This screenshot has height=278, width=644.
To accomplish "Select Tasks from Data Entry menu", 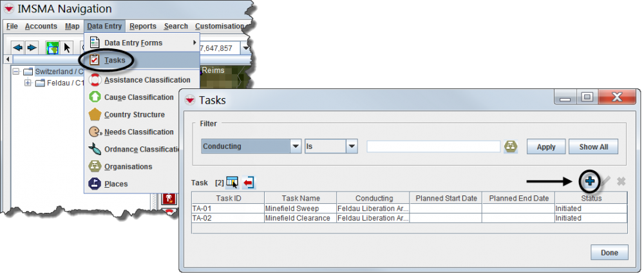I will (x=115, y=60).
